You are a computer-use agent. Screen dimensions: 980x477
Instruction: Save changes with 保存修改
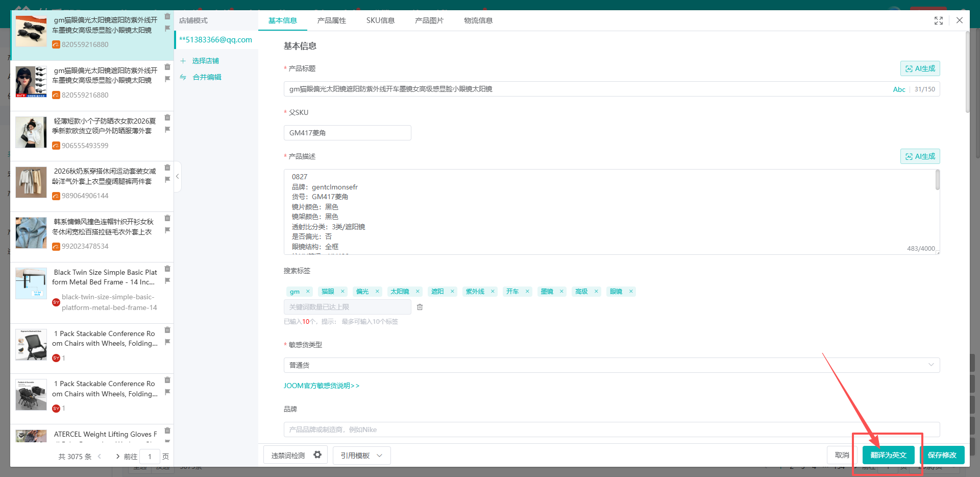click(x=942, y=455)
